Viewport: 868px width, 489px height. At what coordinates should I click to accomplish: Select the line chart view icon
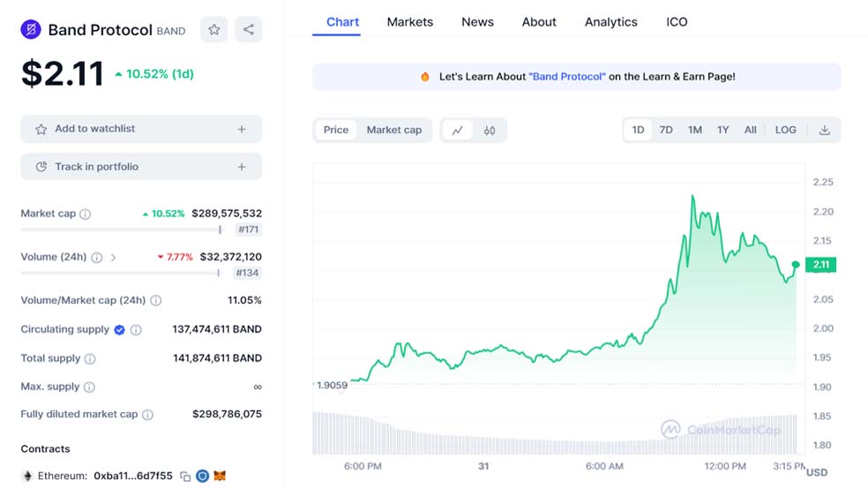click(457, 131)
